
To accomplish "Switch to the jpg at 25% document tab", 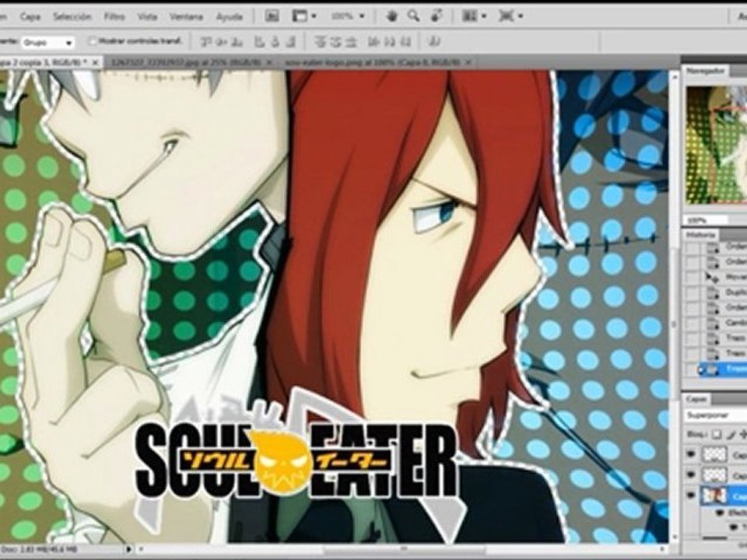I will tap(186, 62).
